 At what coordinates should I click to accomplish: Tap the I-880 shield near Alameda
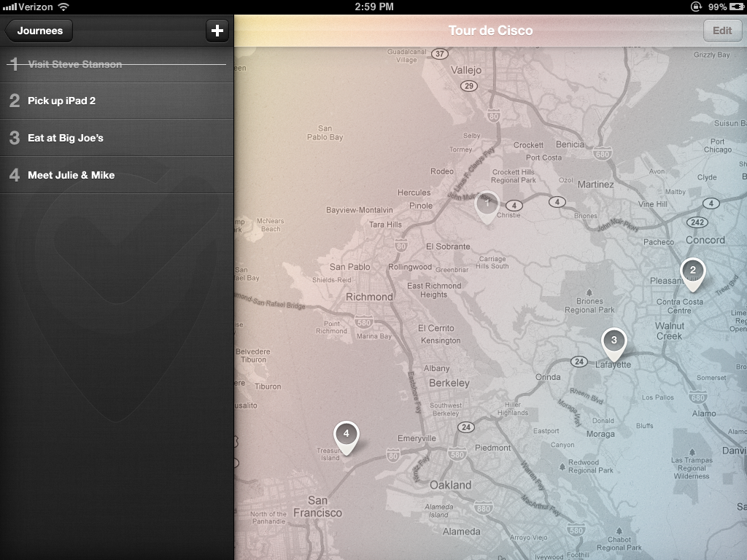coord(483,508)
